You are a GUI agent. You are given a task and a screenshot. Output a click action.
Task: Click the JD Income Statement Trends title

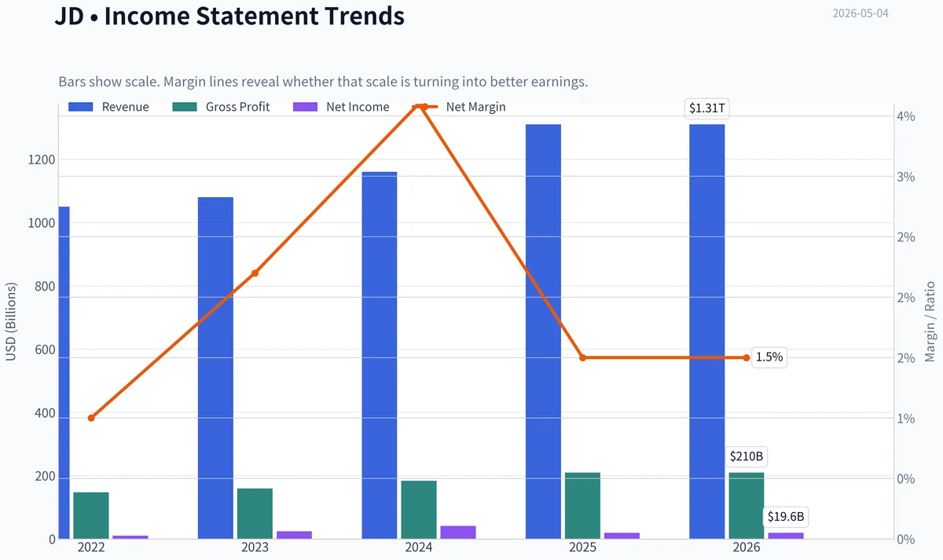(x=229, y=16)
